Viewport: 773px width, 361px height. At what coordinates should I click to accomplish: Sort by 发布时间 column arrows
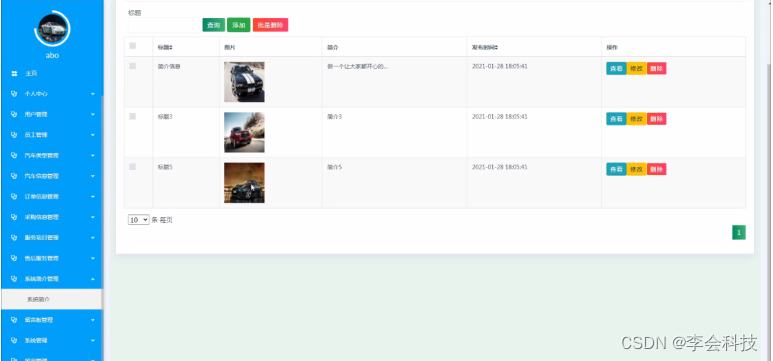[x=496, y=48]
